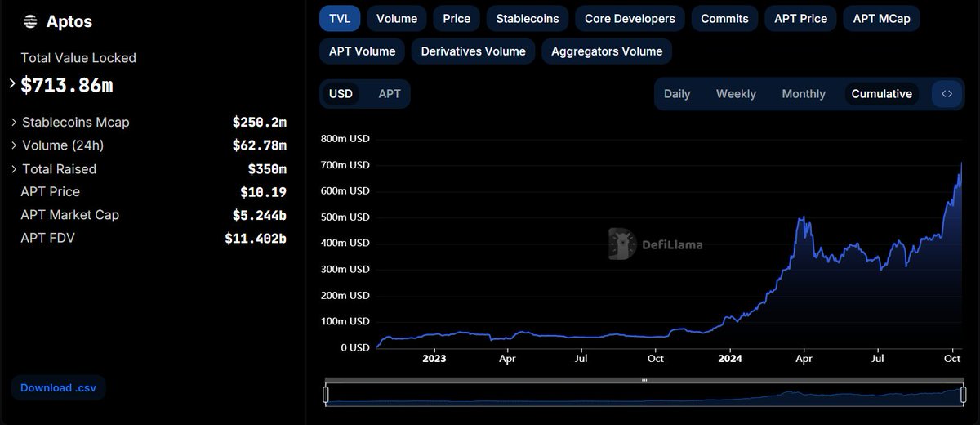Select the Monthly interval
Screen dimensions: 980x425
pos(804,94)
